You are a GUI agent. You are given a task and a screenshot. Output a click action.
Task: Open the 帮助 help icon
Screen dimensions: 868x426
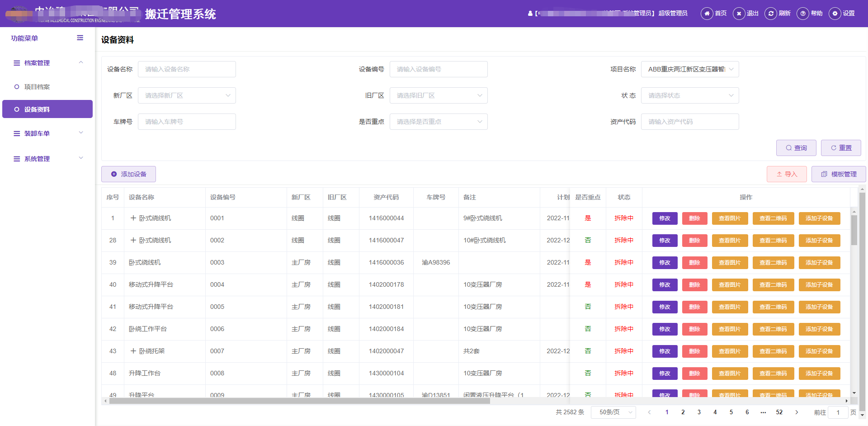tap(803, 14)
